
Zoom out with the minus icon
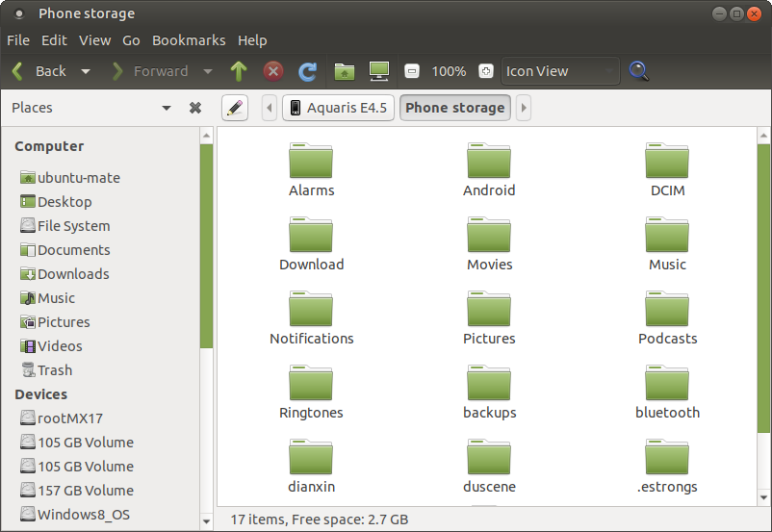(x=412, y=71)
